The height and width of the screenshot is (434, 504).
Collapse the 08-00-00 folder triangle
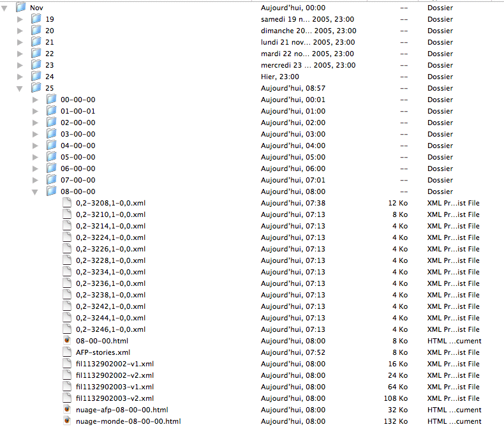click(x=35, y=192)
